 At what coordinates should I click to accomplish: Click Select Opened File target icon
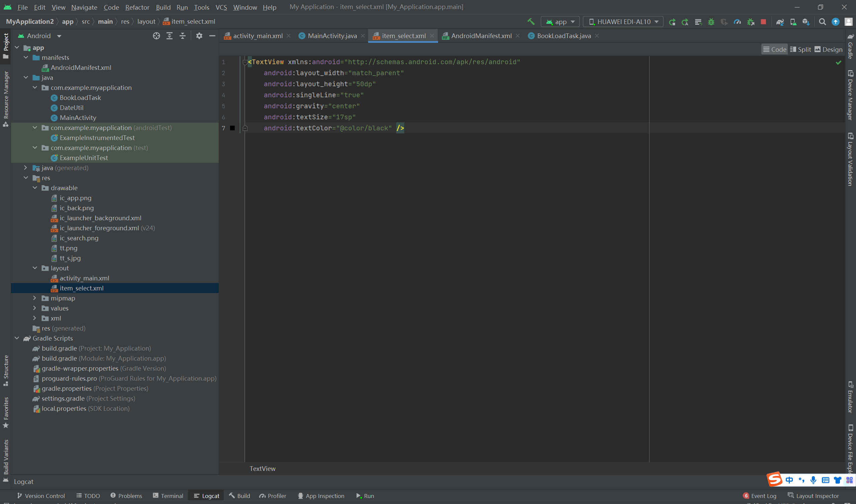(156, 36)
